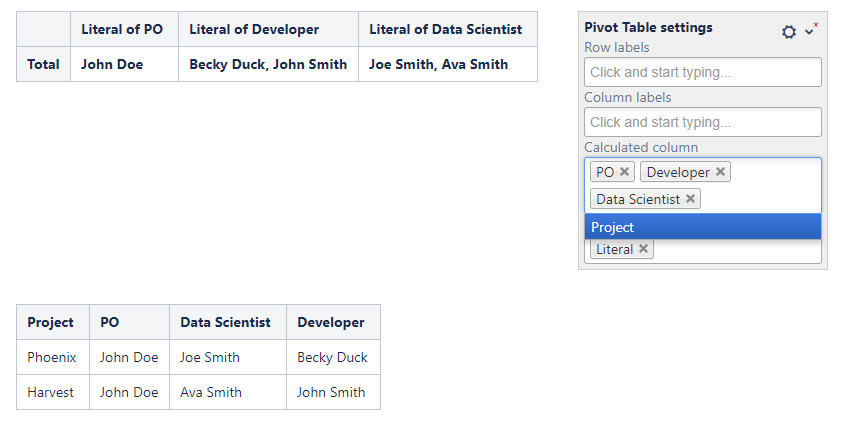The width and height of the screenshot is (854, 429).
Task: Click the Project header in source table
Action: point(51,322)
